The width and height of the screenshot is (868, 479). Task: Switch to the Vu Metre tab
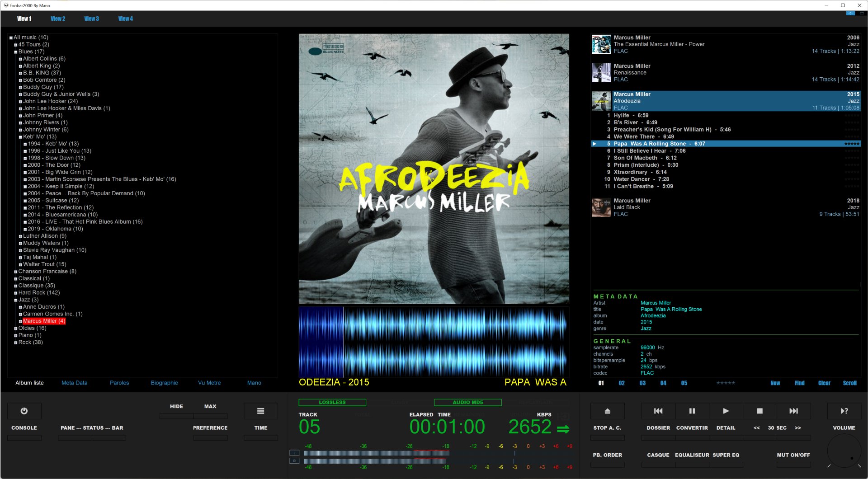[209, 383]
